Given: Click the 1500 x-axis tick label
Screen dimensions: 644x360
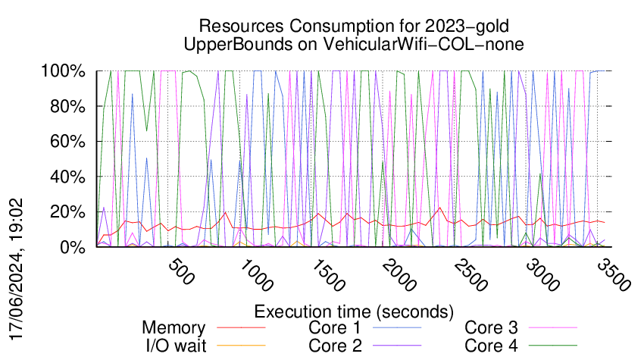Looking at the screenshot, I should click(x=328, y=275).
